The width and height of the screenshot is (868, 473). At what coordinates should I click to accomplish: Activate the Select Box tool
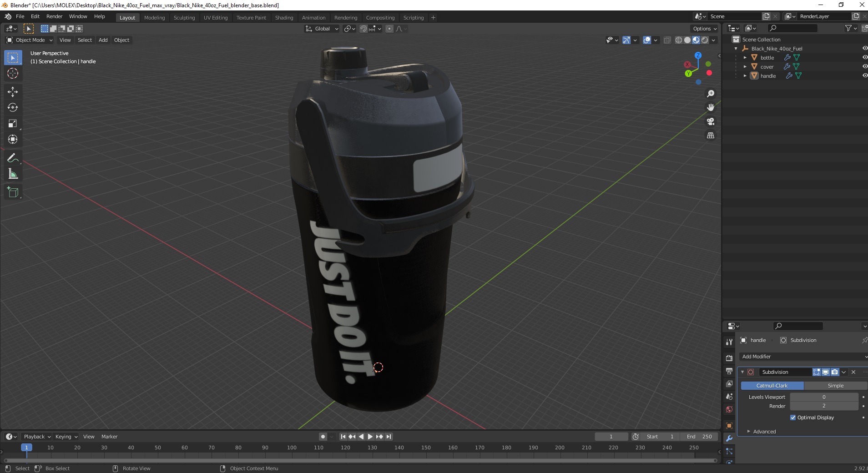pyautogui.click(x=13, y=57)
